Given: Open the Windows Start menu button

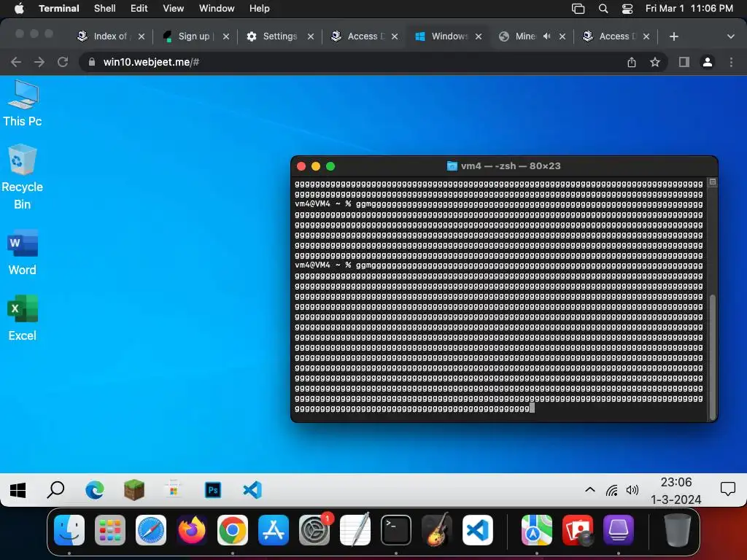Looking at the screenshot, I should (18, 490).
